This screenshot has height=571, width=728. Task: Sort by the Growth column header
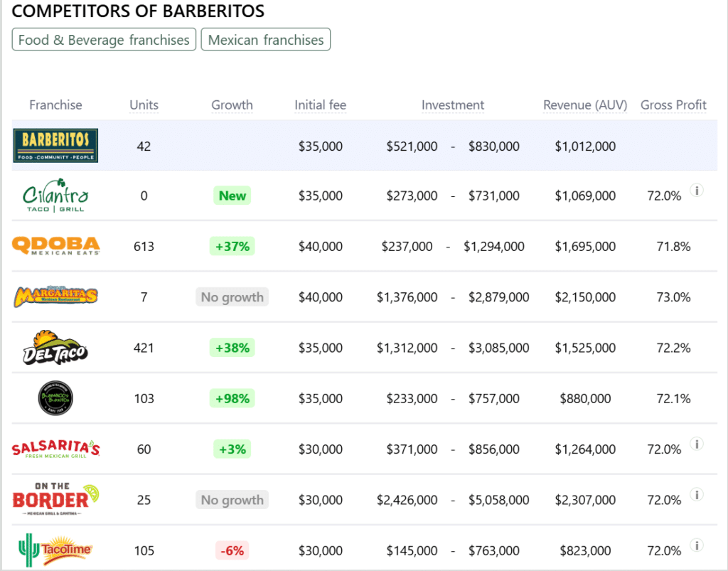pos(232,105)
